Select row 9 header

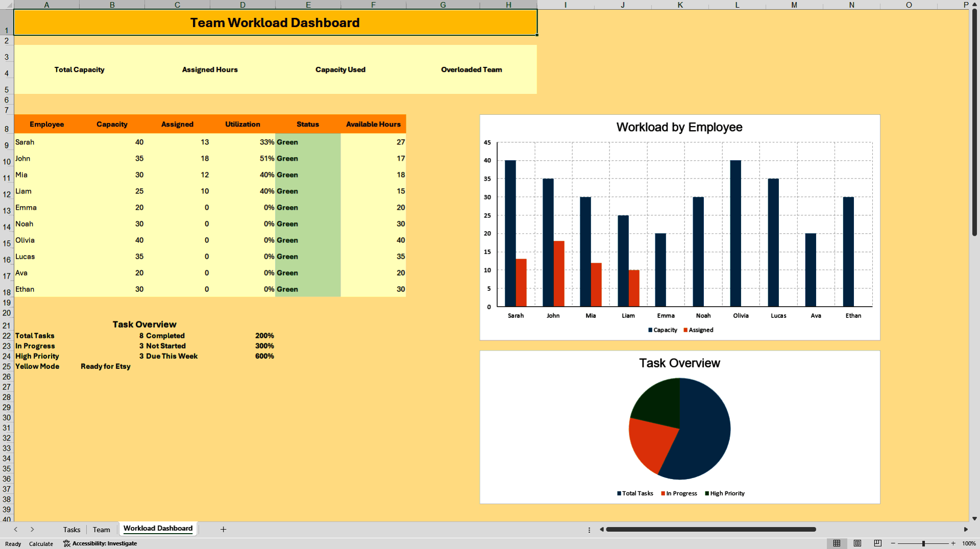[x=7, y=142]
